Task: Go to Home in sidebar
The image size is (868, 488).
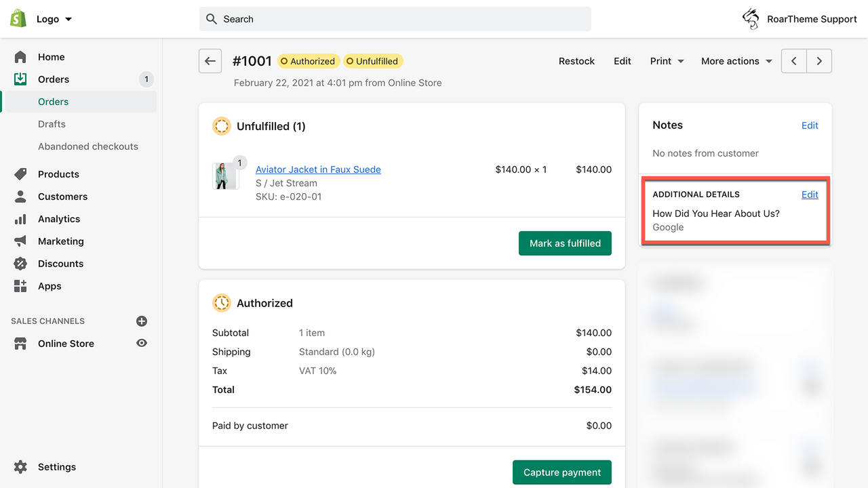Action: point(52,57)
